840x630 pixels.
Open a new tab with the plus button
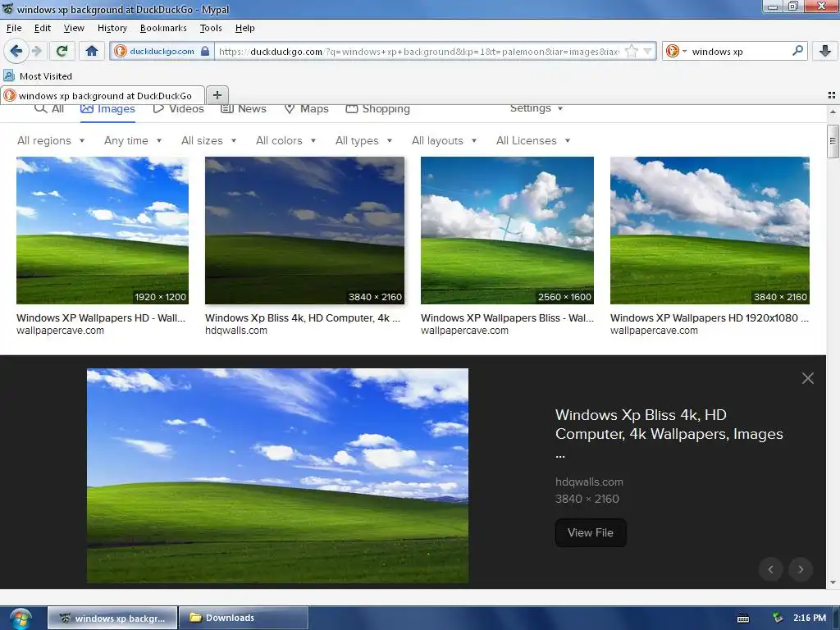(x=217, y=95)
